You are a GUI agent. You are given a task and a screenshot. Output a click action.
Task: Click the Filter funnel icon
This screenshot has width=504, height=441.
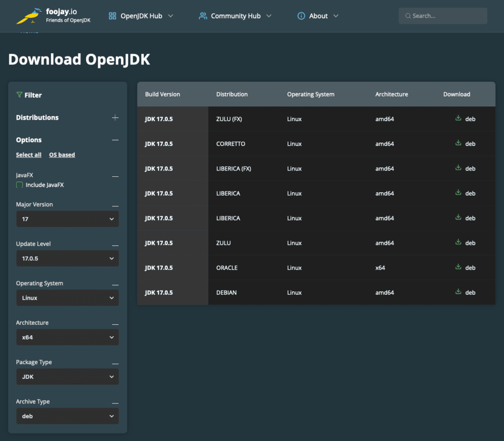(x=19, y=95)
